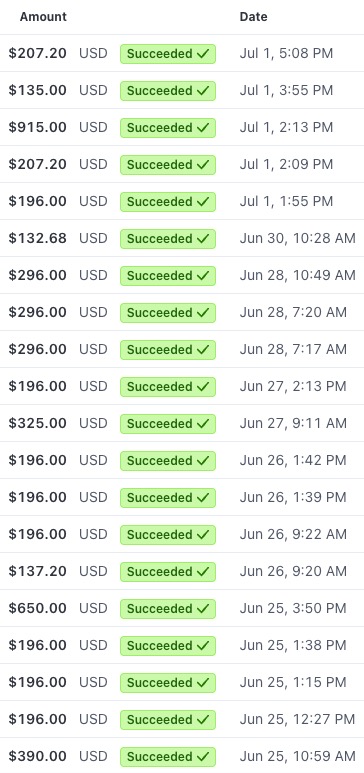Open payment dated Jun 28, 10:49 AM
This screenshot has width=364, height=773.
(x=297, y=275)
